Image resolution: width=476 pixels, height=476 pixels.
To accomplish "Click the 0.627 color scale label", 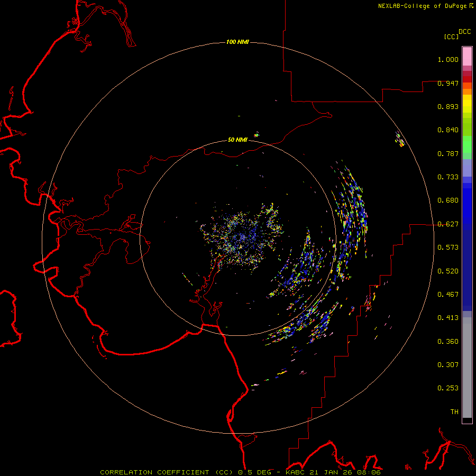I will coord(448,224).
